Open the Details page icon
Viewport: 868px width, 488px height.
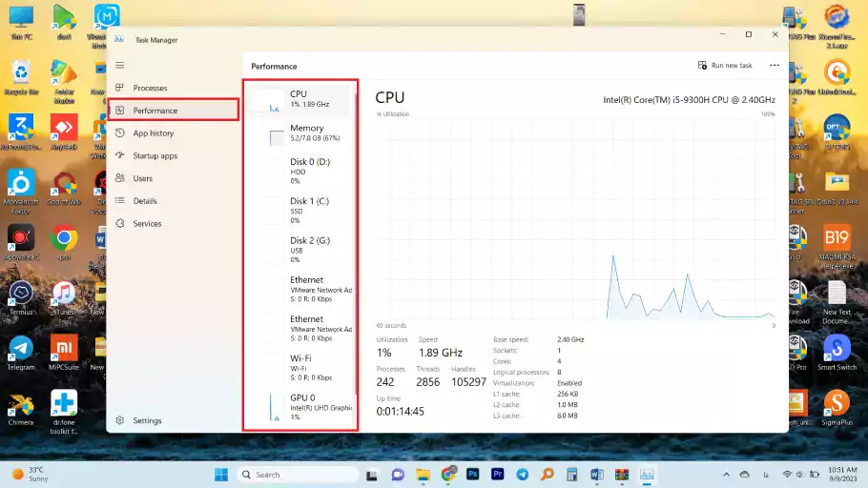120,201
